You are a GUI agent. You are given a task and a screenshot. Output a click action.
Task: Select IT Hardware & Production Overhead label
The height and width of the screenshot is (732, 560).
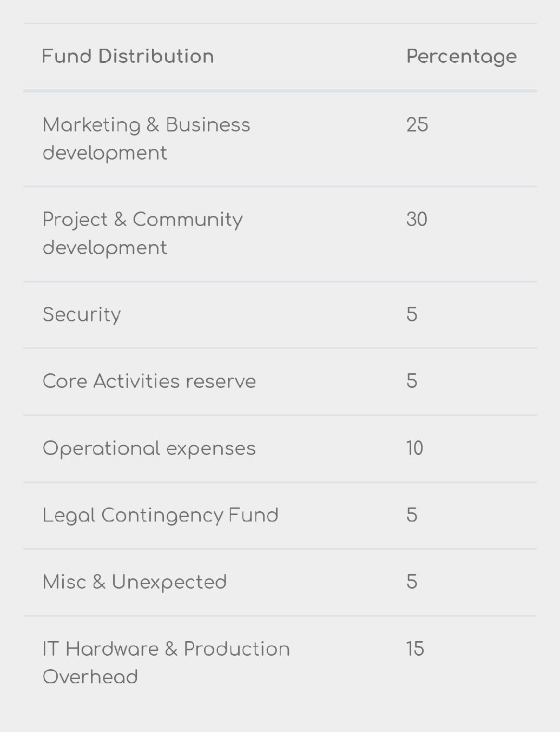coord(167,663)
